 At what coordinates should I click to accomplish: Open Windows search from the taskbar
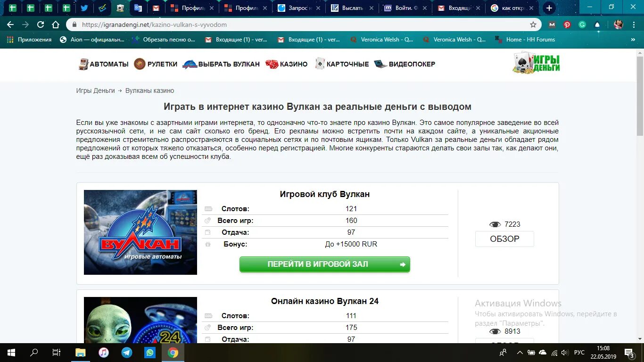[x=34, y=353]
